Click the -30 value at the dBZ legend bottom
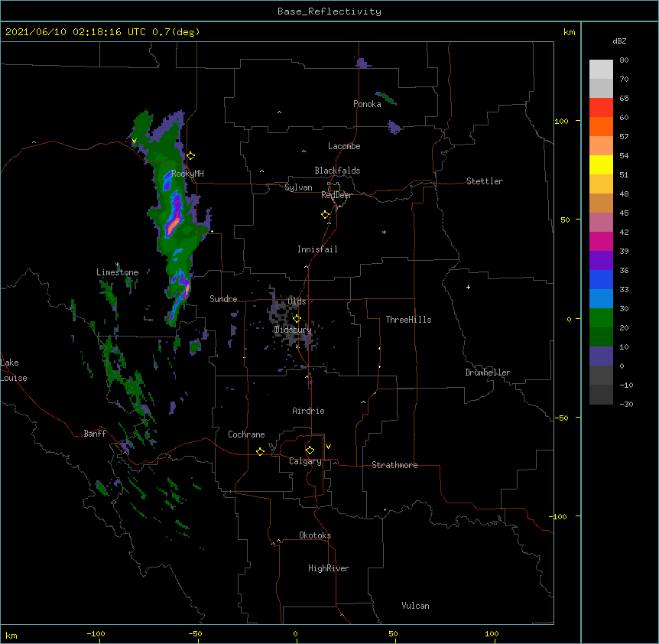This screenshot has height=644, width=659. click(x=626, y=404)
